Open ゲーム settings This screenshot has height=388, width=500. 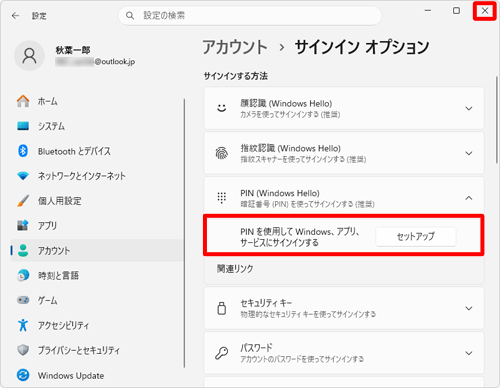pyautogui.click(x=97, y=300)
